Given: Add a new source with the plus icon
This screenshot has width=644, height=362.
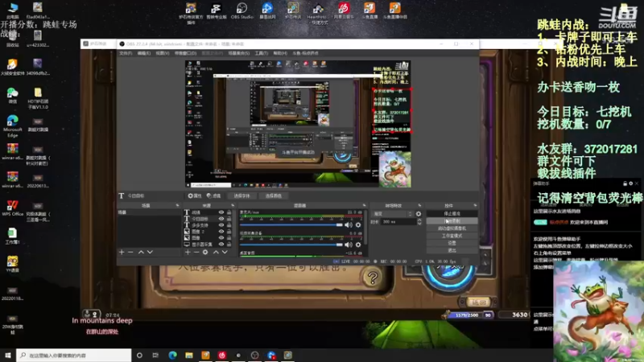Looking at the screenshot, I should (188, 252).
